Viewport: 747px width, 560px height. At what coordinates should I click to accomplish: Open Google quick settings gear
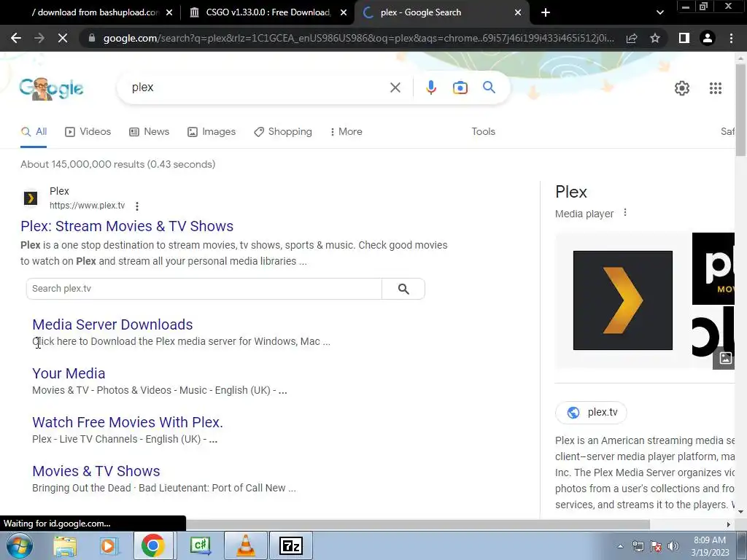pos(682,88)
